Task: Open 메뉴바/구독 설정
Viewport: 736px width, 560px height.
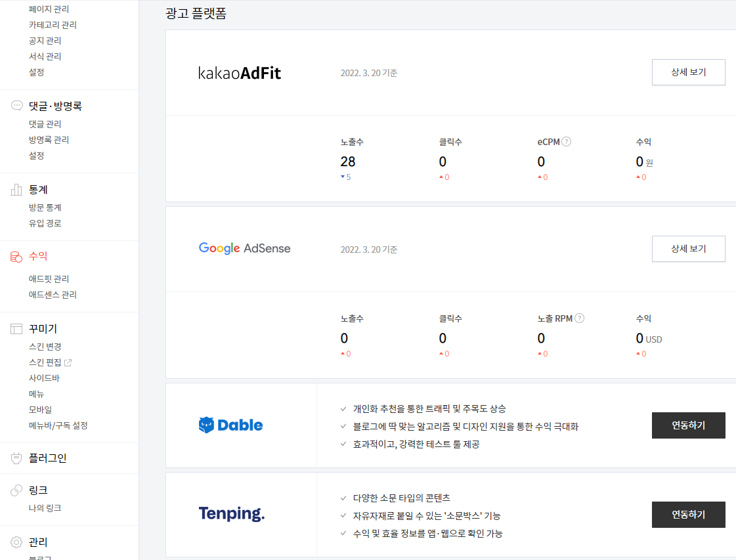Action: (x=58, y=425)
